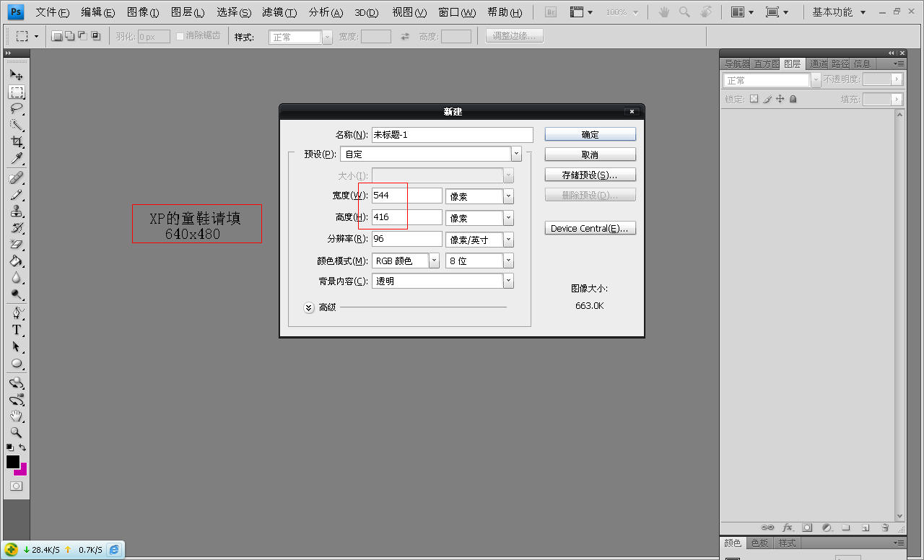
Task: Select the Horizontal Type tool
Action: click(x=17, y=330)
